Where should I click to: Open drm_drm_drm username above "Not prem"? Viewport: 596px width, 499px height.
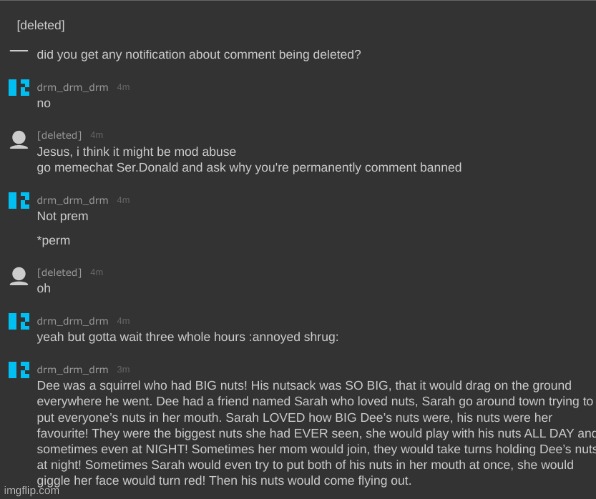pyautogui.click(x=73, y=200)
